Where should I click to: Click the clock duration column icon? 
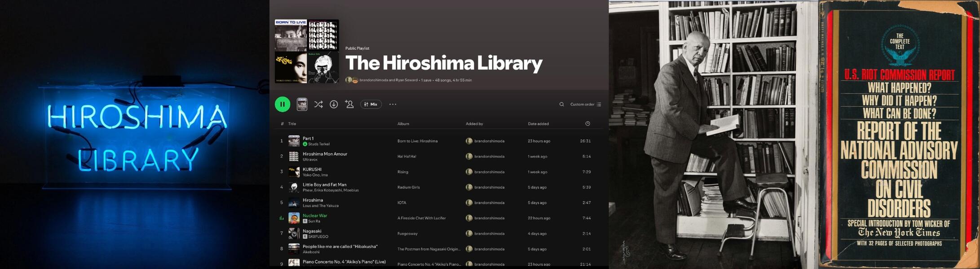click(587, 123)
